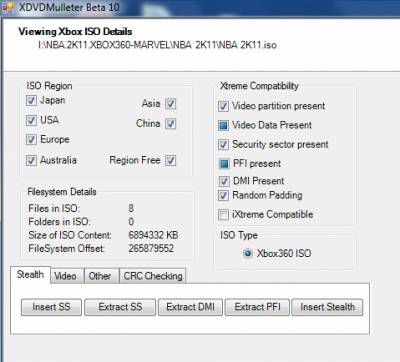Screen dimensions: 400x362
Task: Toggle Security sector present checkbox
Action: (x=223, y=145)
